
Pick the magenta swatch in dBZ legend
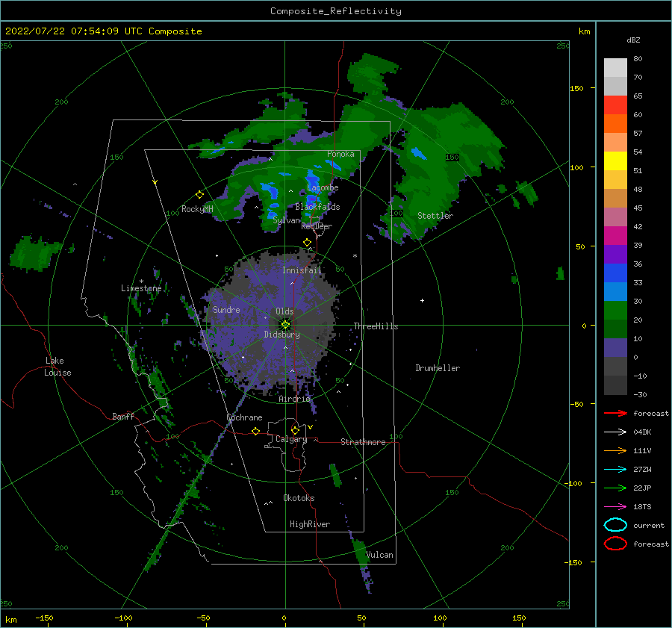click(x=615, y=236)
